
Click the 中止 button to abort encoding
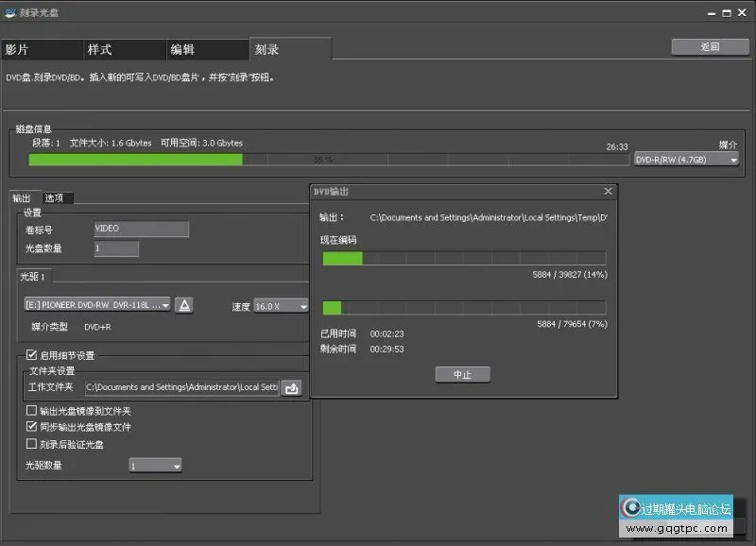pos(462,375)
